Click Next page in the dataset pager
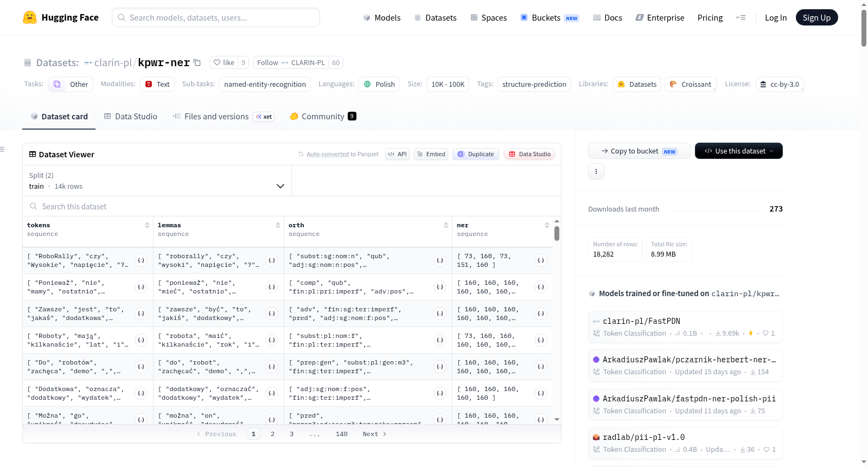The width and height of the screenshot is (868, 467). 374,434
